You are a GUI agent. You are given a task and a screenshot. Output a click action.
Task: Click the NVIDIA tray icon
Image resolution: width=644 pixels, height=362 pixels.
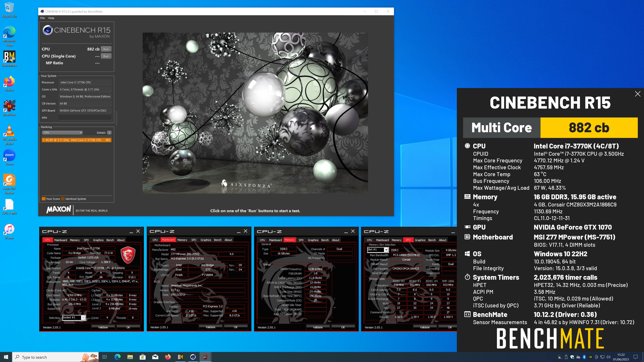click(x=590, y=357)
